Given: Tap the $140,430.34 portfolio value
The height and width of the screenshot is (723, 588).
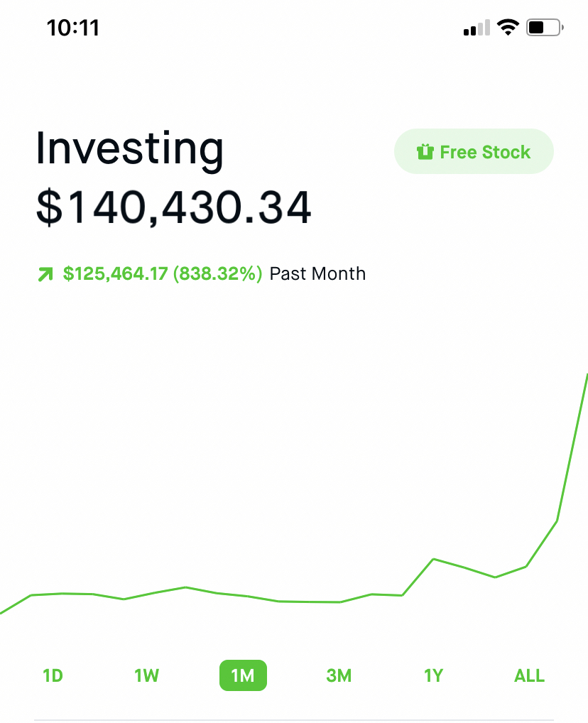Looking at the screenshot, I should [174, 207].
